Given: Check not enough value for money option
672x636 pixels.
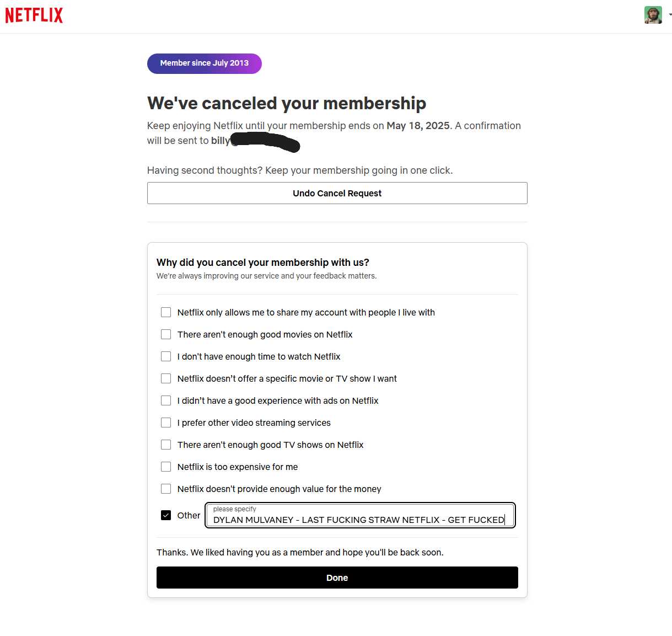Looking at the screenshot, I should (x=166, y=489).
